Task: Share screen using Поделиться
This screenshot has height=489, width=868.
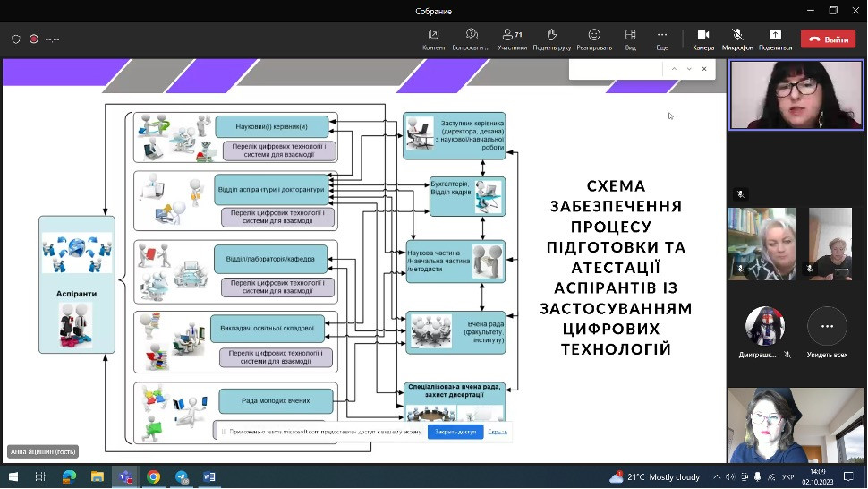Action: (775, 39)
